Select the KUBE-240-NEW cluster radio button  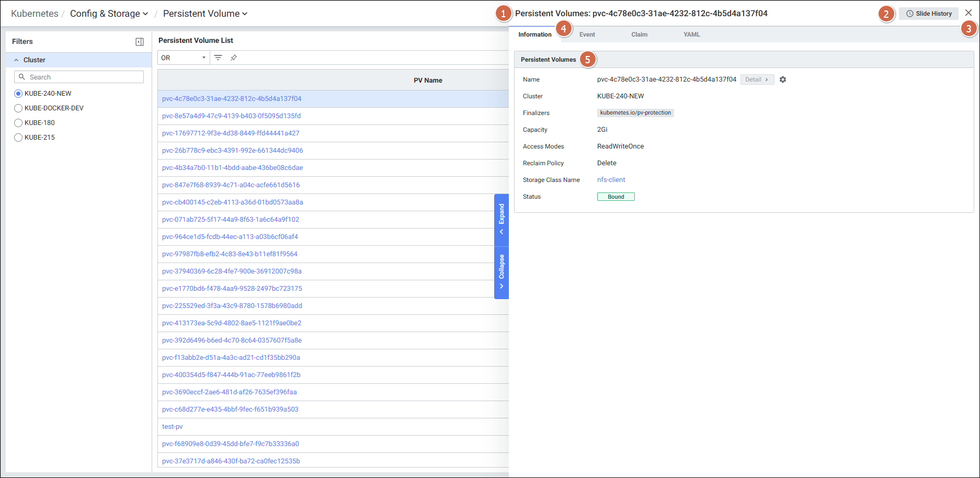coord(18,94)
